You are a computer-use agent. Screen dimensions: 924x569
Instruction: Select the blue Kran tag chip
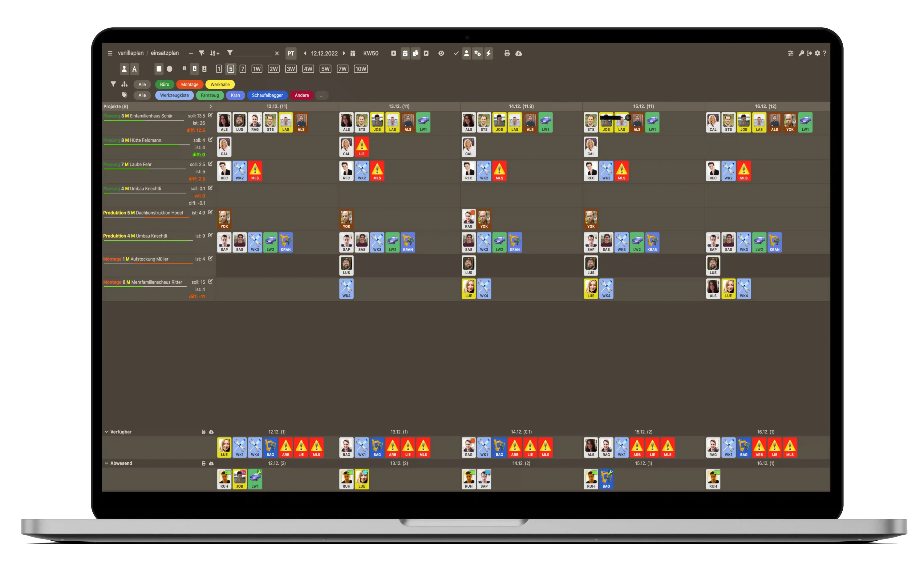(235, 95)
